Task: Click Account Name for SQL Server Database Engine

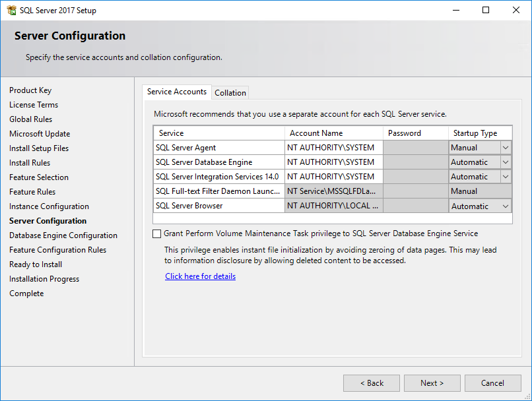Action: [334, 162]
